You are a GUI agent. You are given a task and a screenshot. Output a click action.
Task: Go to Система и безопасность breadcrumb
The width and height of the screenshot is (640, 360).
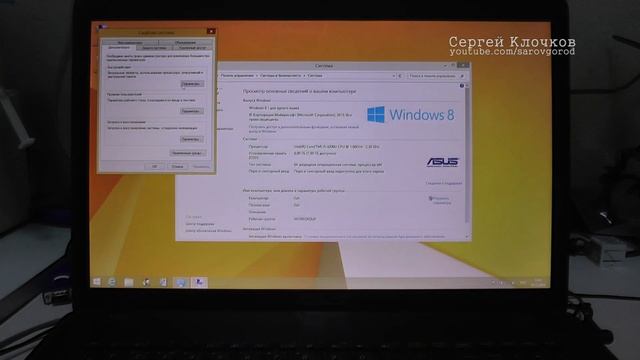click(280, 76)
